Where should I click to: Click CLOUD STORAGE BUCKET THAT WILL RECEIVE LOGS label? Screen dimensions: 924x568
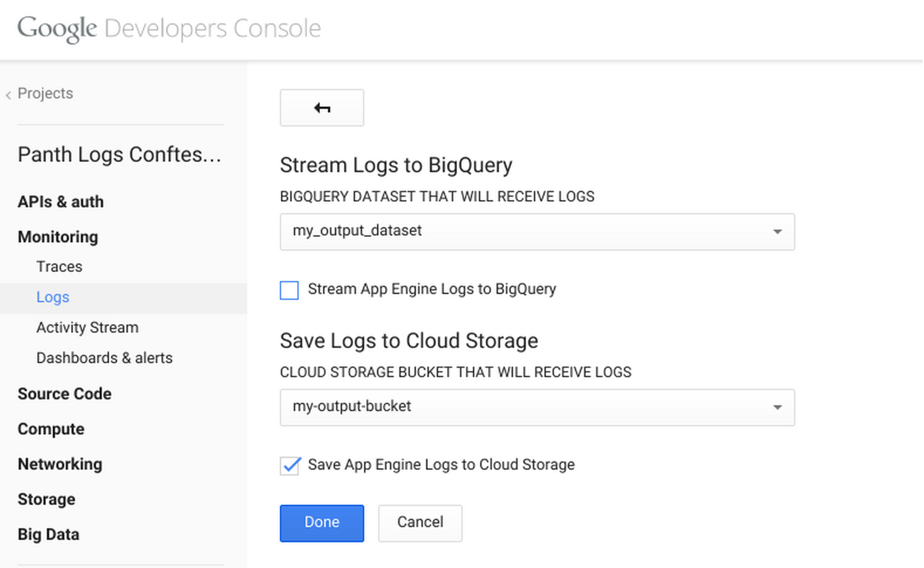tap(456, 372)
